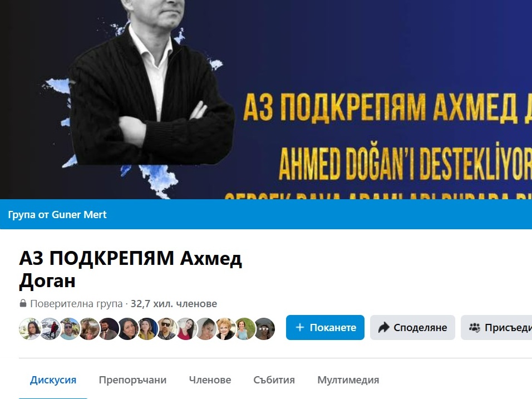
Task: Click the plus icon on Поканете button
Action: (300, 327)
